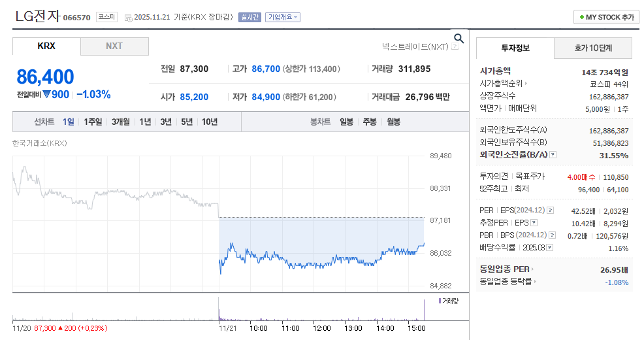Image resolution: width=644 pixels, height=340 pixels.
Task: Select 1일 line chart range
Action: pyautogui.click(x=68, y=122)
